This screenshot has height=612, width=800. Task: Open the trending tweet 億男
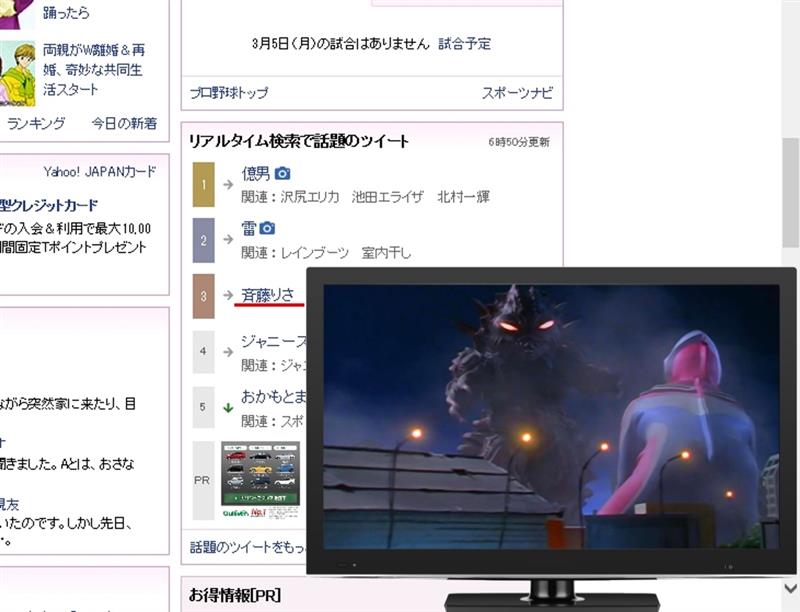[256, 173]
